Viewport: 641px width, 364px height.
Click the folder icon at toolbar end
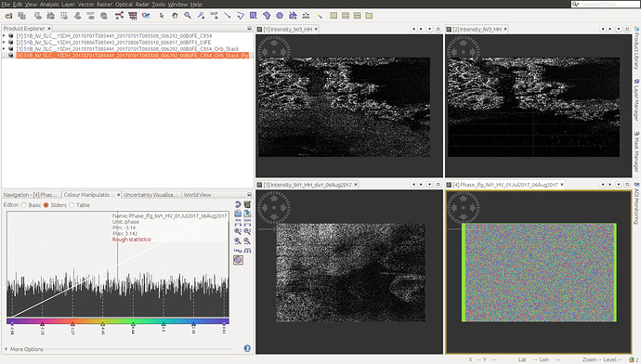pyautogui.click(x=369, y=16)
